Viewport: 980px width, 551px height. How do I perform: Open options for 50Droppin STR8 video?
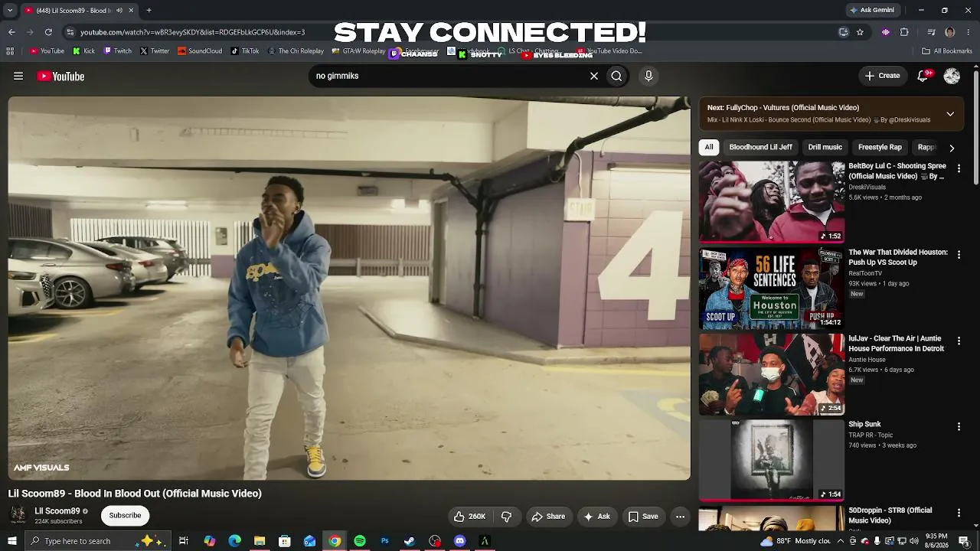tap(959, 513)
